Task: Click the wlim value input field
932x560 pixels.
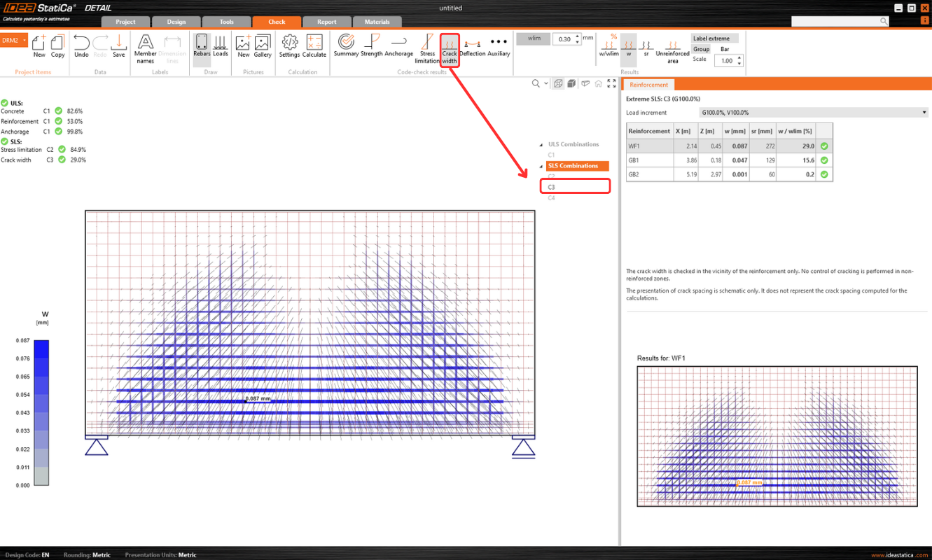Action: (x=564, y=40)
